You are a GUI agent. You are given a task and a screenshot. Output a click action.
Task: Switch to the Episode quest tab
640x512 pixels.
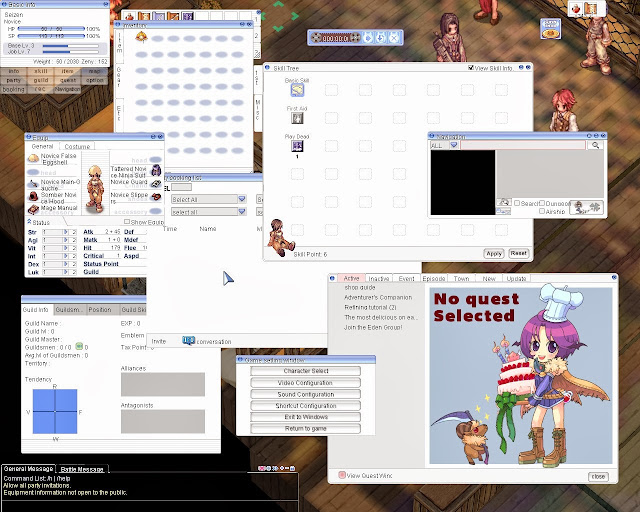(x=433, y=278)
